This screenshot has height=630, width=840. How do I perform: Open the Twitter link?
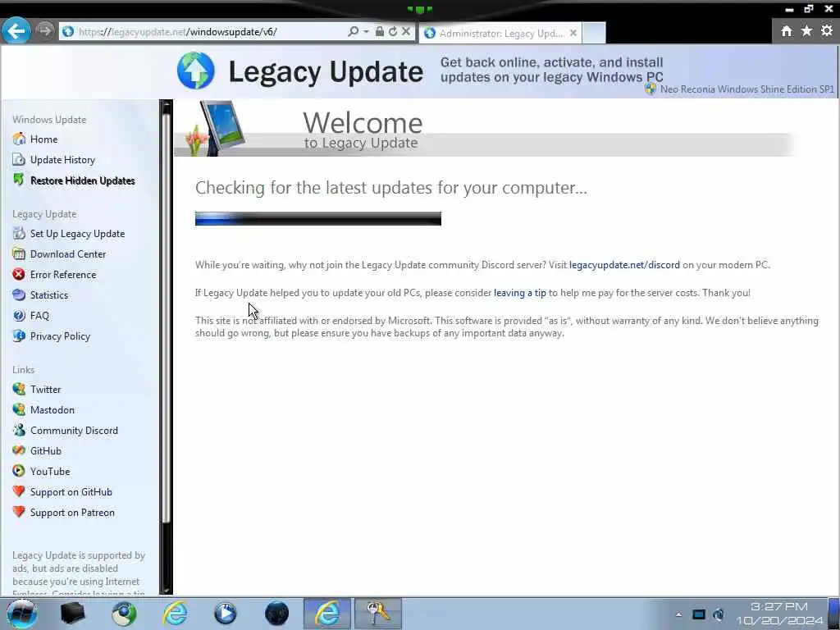46,390
